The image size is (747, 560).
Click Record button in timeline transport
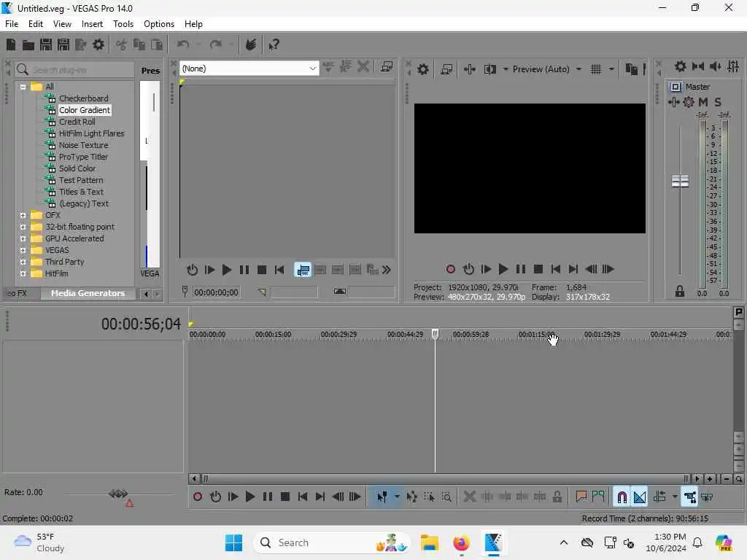[x=198, y=497]
